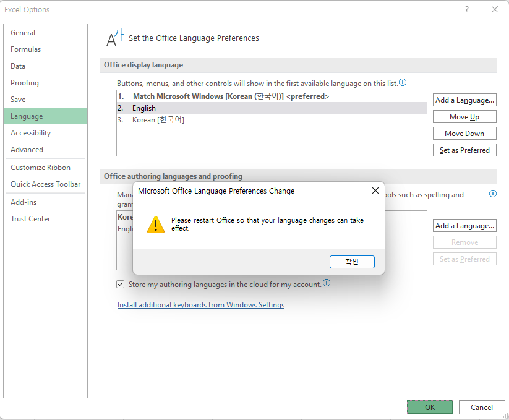This screenshot has width=509, height=420.
Task: Select English in display language list
Action: point(272,108)
